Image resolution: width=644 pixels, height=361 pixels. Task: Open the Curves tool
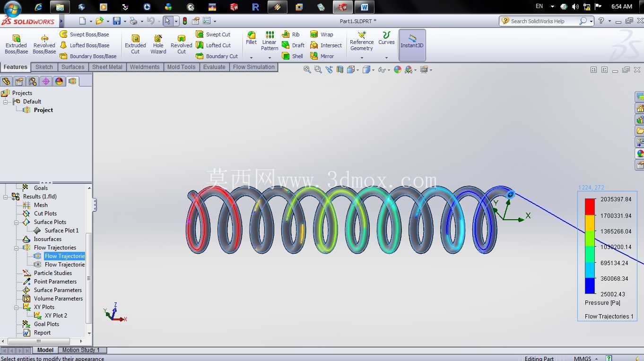(x=386, y=38)
